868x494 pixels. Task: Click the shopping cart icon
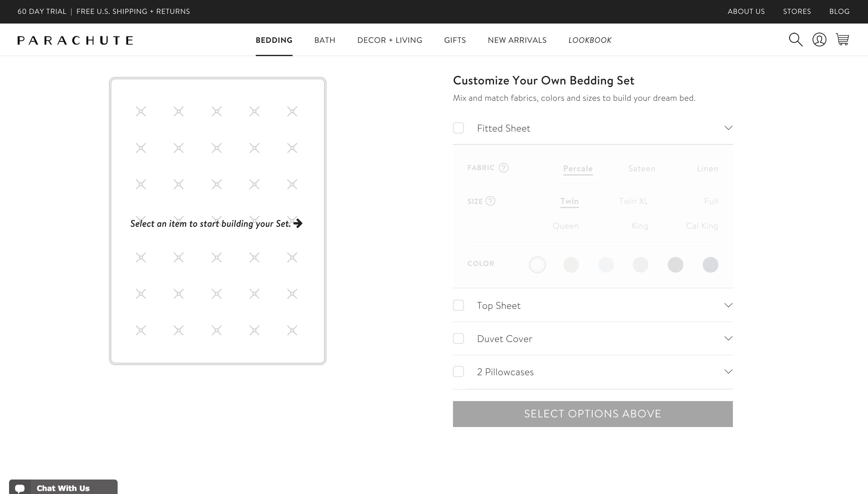842,39
